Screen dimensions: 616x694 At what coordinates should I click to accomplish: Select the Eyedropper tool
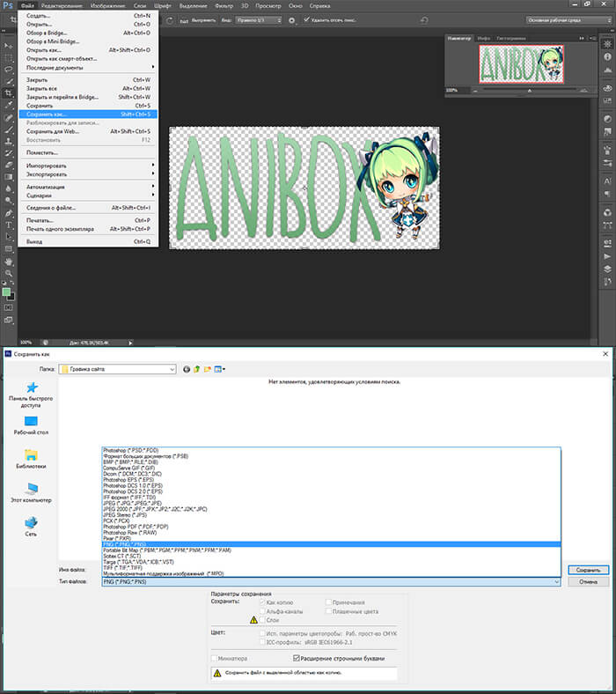coord(9,105)
